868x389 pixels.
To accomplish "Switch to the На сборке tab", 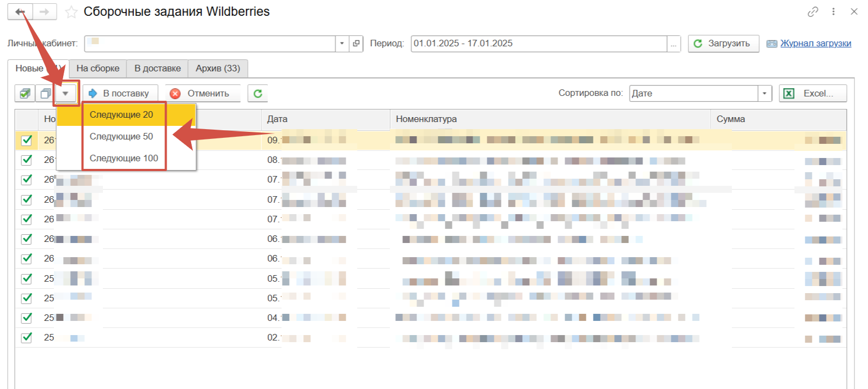I will (97, 69).
